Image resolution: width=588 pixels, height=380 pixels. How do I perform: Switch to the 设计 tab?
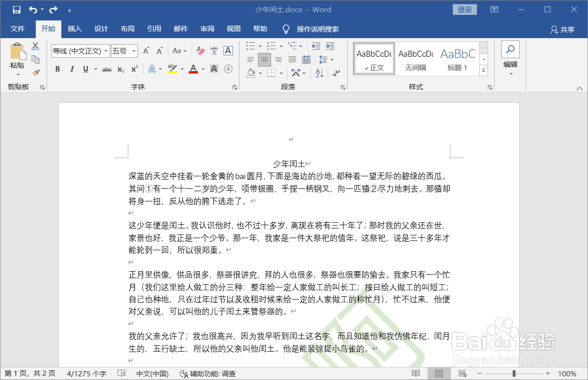[x=101, y=29]
